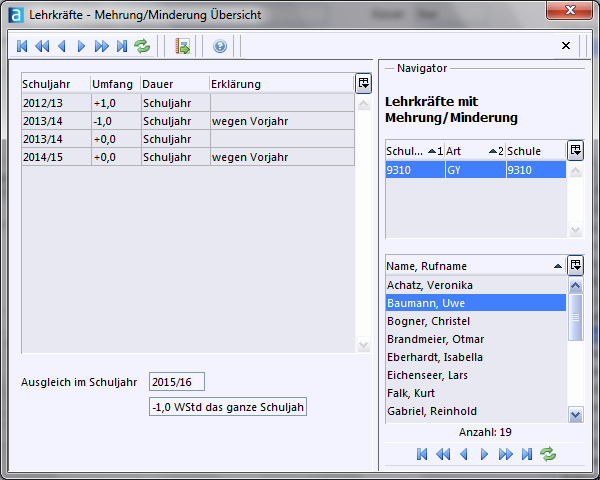The image size is (600, 480).
Task: Refresh data using top toolbar green arrows
Action: (142, 46)
